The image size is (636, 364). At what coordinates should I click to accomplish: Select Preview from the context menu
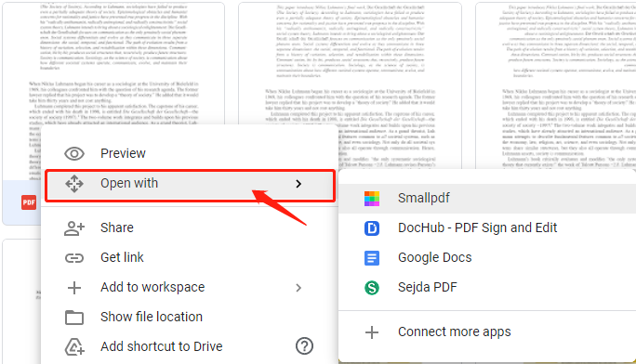pyautogui.click(x=189, y=154)
